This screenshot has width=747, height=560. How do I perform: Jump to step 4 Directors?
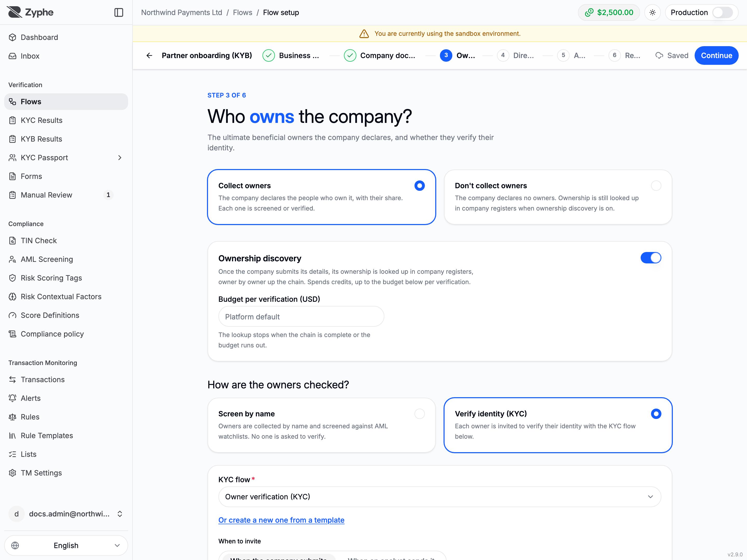point(516,55)
